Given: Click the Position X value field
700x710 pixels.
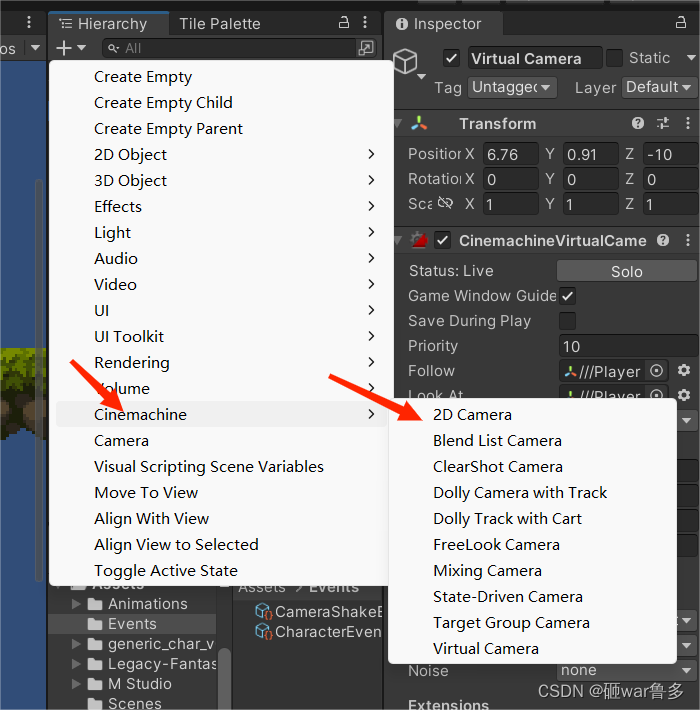Looking at the screenshot, I should coord(511,154).
